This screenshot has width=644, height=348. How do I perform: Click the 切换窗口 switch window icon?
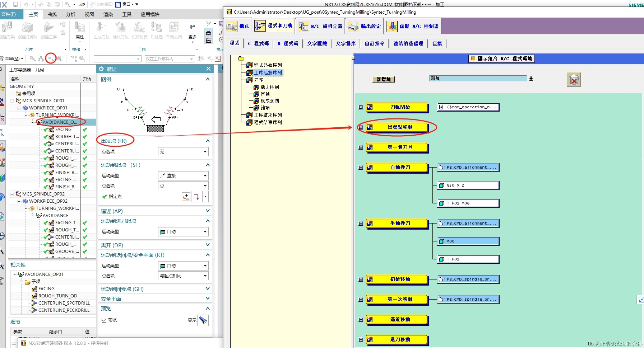[x=92, y=5]
